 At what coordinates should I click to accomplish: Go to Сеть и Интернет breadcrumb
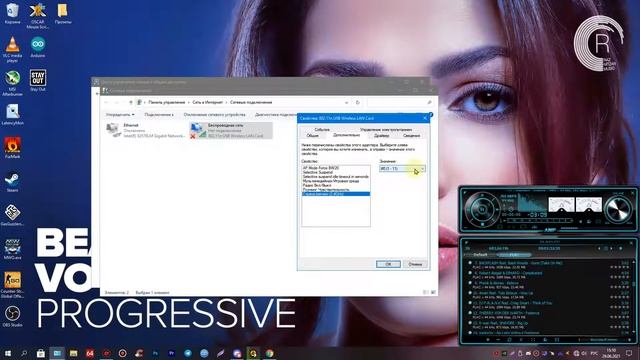(x=208, y=102)
